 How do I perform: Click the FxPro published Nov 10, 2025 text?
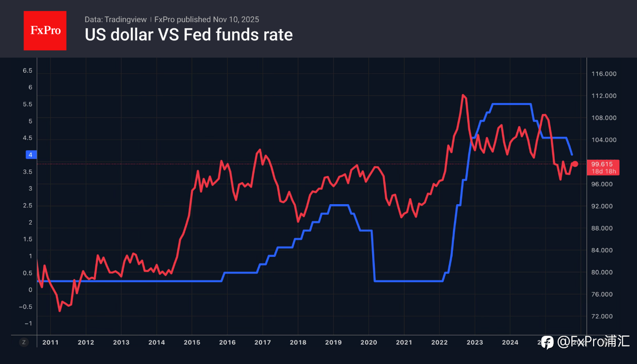pos(207,19)
